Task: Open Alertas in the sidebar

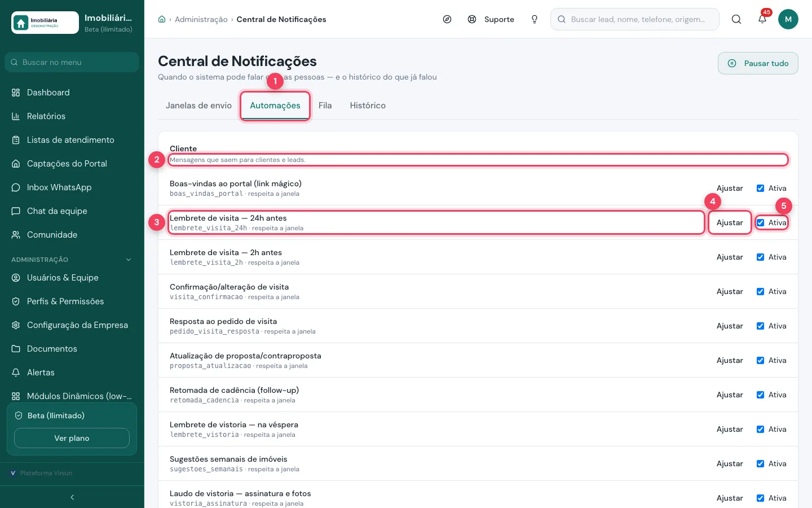Action: coord(72,373)
